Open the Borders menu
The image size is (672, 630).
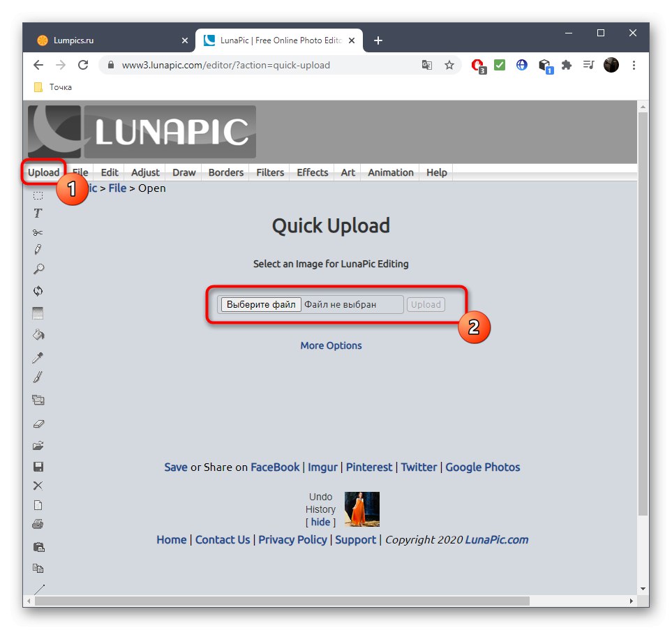(x=226, y=172)
